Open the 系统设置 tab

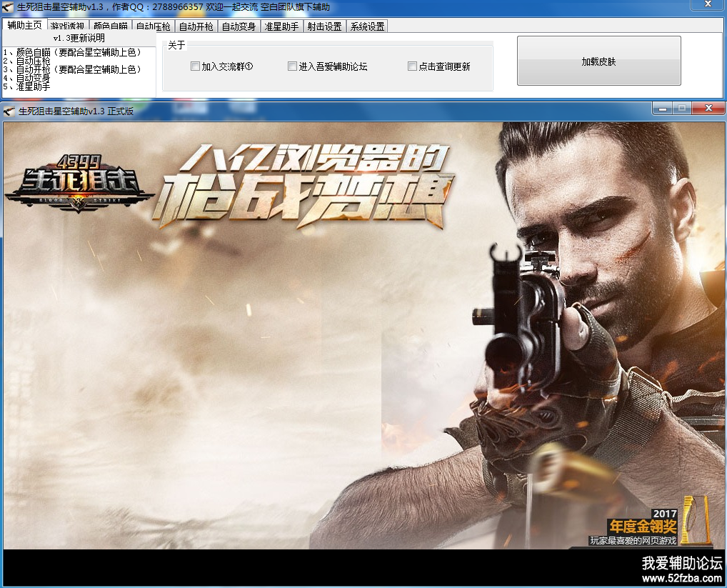[x=367, y=26]
